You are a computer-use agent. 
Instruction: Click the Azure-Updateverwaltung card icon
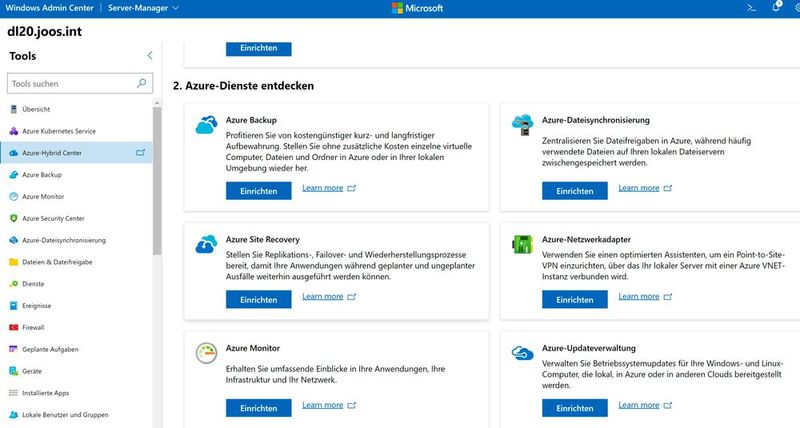pyautogui.click(x=522, y=353)
